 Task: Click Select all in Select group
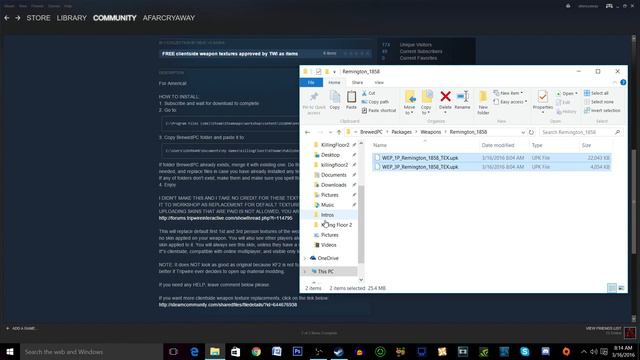(x=596, y=93)
